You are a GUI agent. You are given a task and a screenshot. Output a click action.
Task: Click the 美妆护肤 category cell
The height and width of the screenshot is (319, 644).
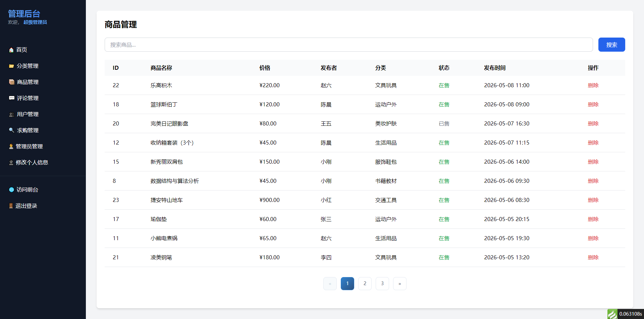pyautogui.click(x=386, y=123)
